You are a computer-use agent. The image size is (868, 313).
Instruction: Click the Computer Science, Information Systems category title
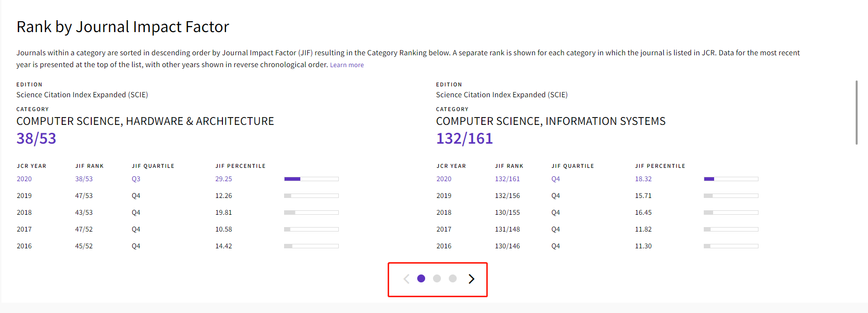coord(551,121)
